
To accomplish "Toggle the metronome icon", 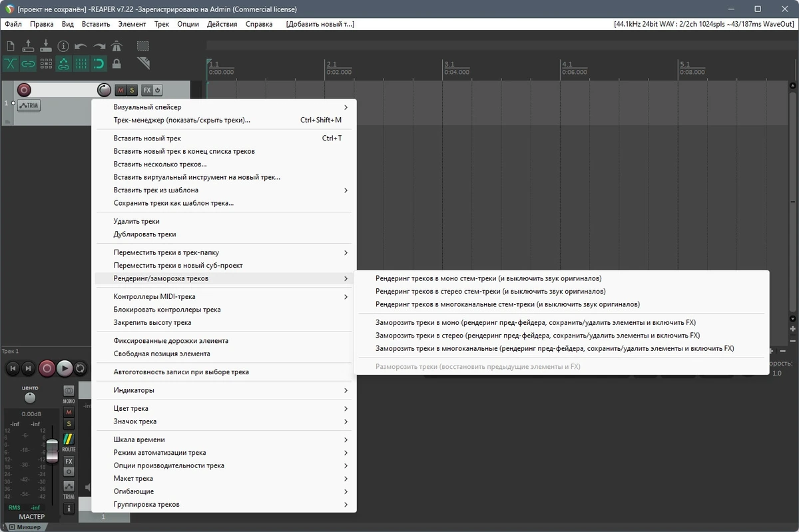I will click(117, 46).
